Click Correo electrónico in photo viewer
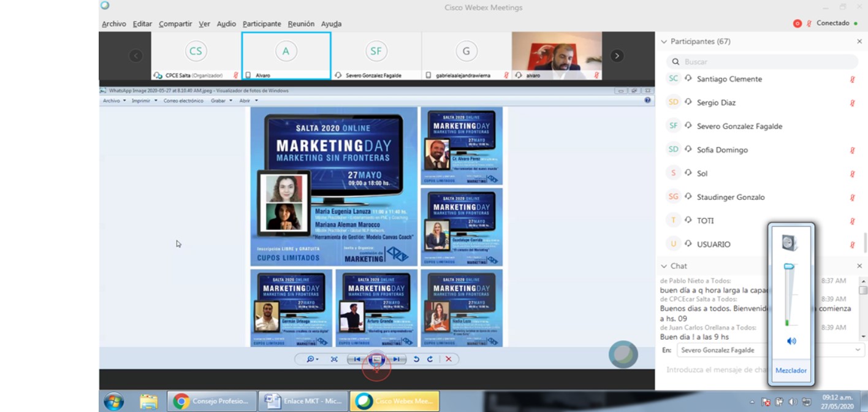868x412 pixels. 183,101
